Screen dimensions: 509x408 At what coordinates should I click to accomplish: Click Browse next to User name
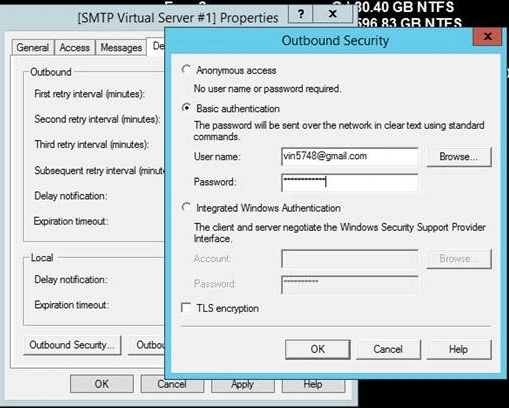(x=459, y=156)
